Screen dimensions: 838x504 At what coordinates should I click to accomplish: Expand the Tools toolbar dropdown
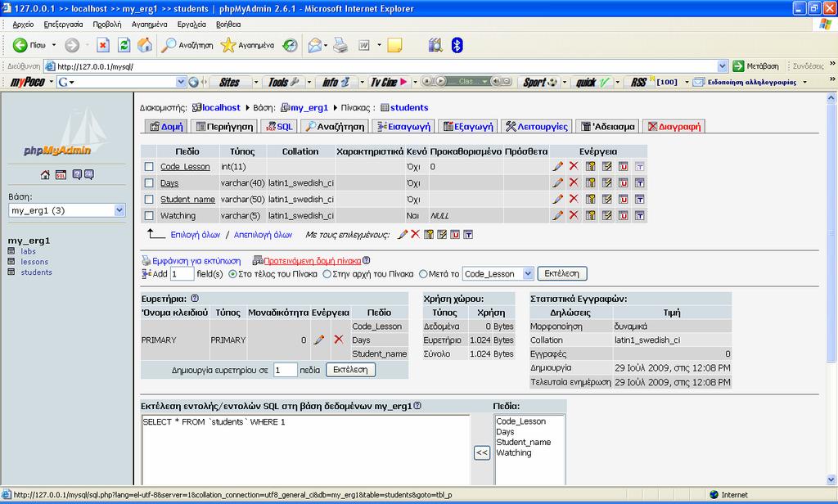(x=309, y=83)
